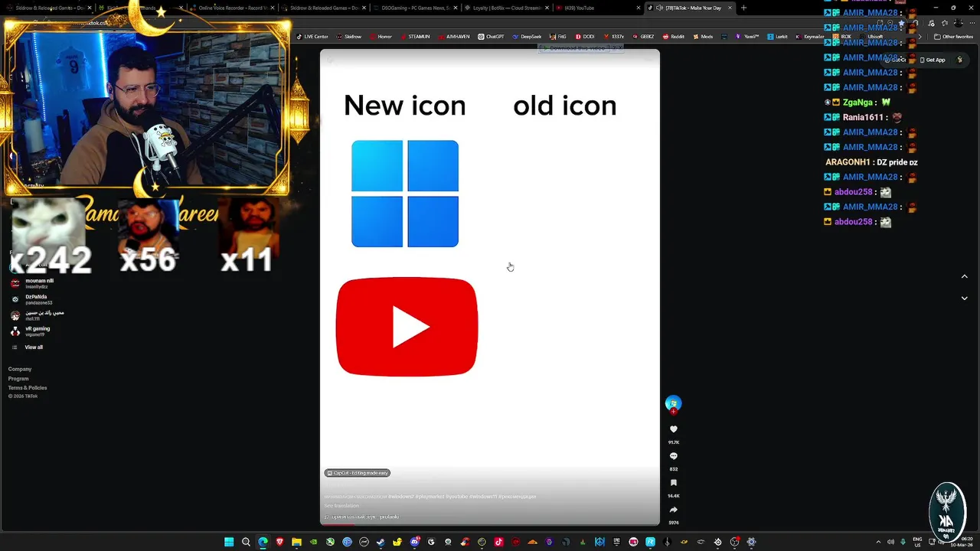The height and width of the screenshot is (551, 980).
Task: Open the Skidrow bookmark
Action: click(x=349, y=37)
